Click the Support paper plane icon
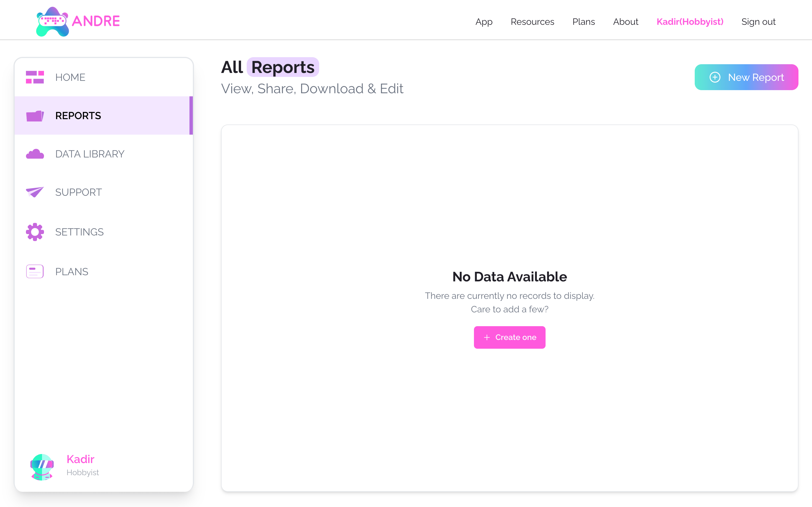The width and height of the screenshot is (812, 507). (35, 192)
